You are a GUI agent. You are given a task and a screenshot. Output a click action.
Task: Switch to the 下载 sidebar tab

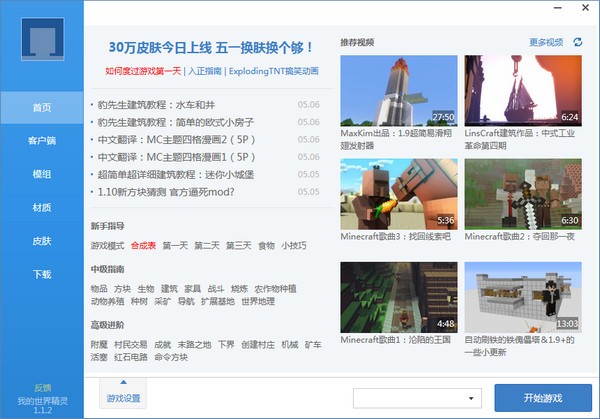pyautogui.click(x=42, y=274)
